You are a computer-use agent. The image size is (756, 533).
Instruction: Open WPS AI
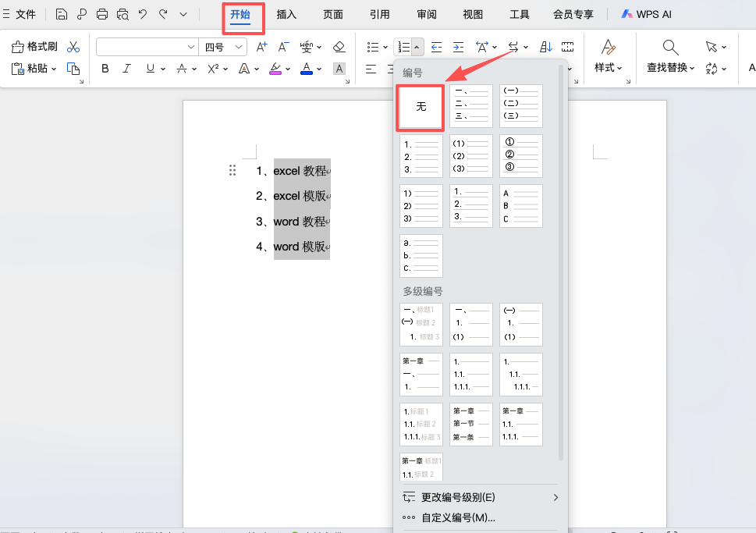point(646,15)
